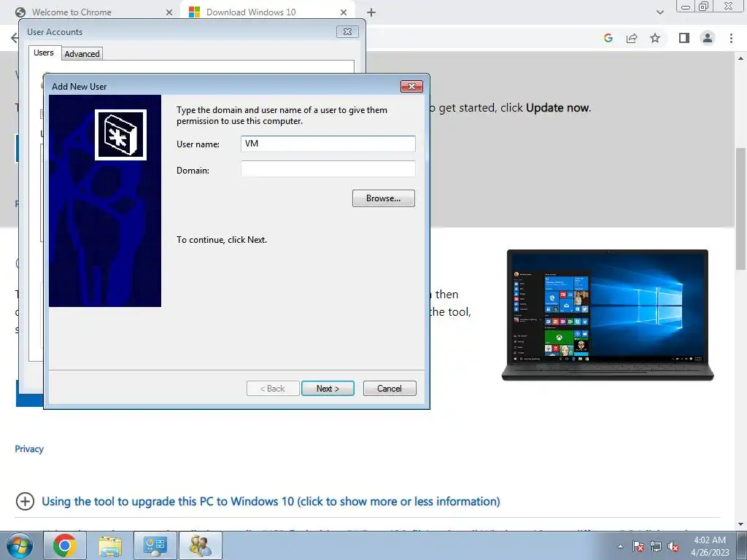Focus the User name input field
The height and width of the screenshot is (560, 747).
pyautogui.click(x=328, y=144)
